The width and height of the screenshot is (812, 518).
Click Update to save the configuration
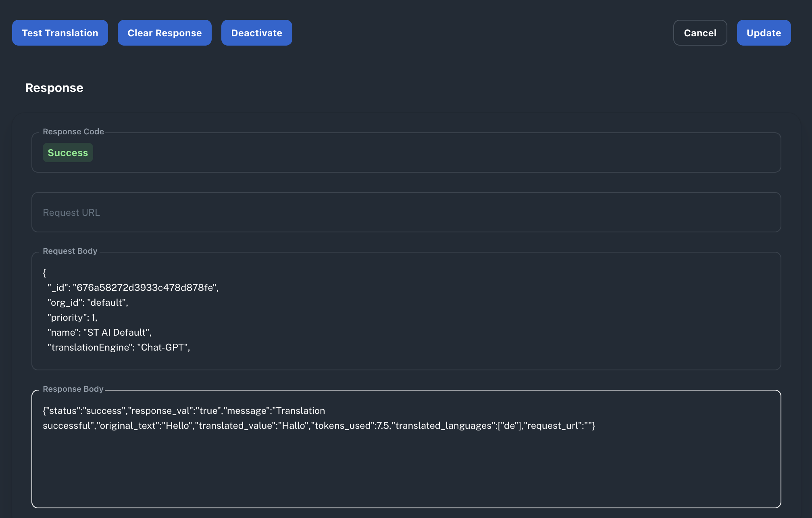coord(763,33)
